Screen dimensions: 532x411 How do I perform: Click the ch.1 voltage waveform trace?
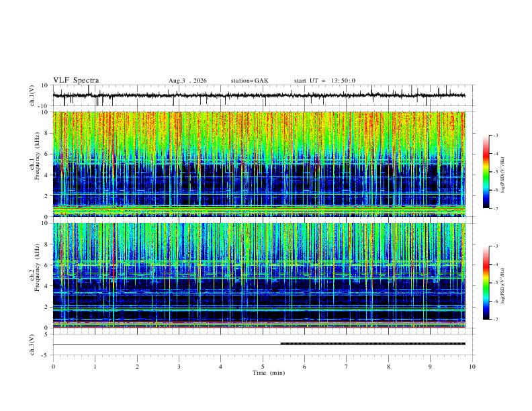click(x=259, y=95)
